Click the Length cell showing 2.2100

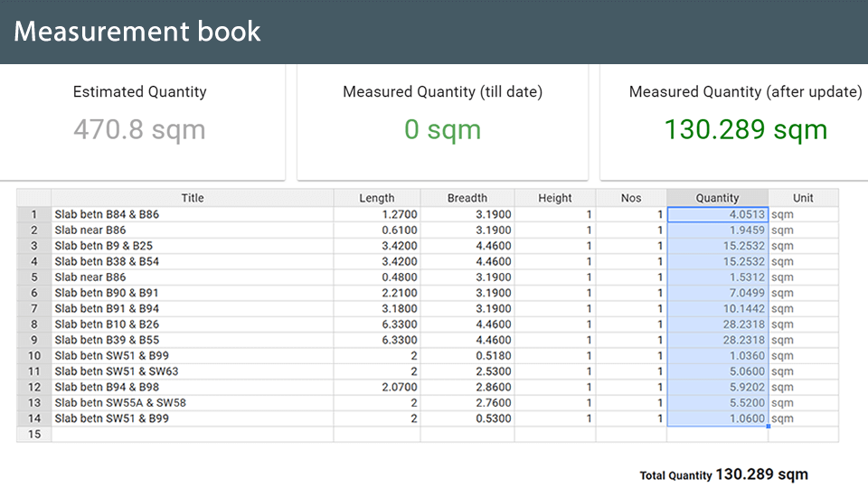(377, 293)
